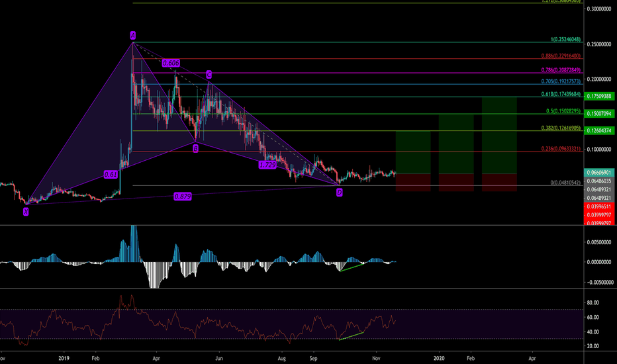
Task: Click Fibonacci level 0.786(0.20872849) label
Action: point(561,70)
